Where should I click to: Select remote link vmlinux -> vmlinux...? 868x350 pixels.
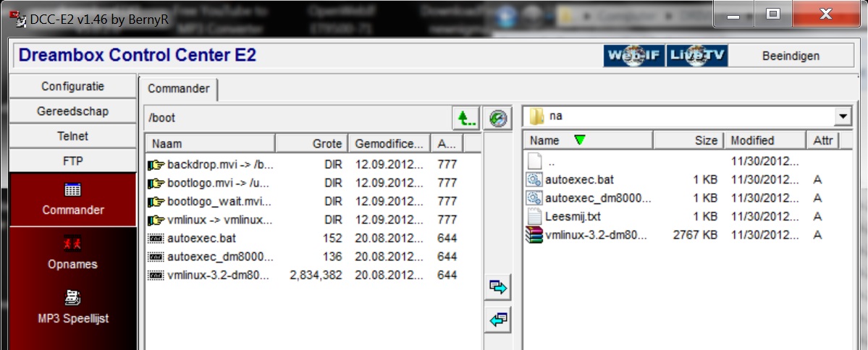[x=220, y=220]
